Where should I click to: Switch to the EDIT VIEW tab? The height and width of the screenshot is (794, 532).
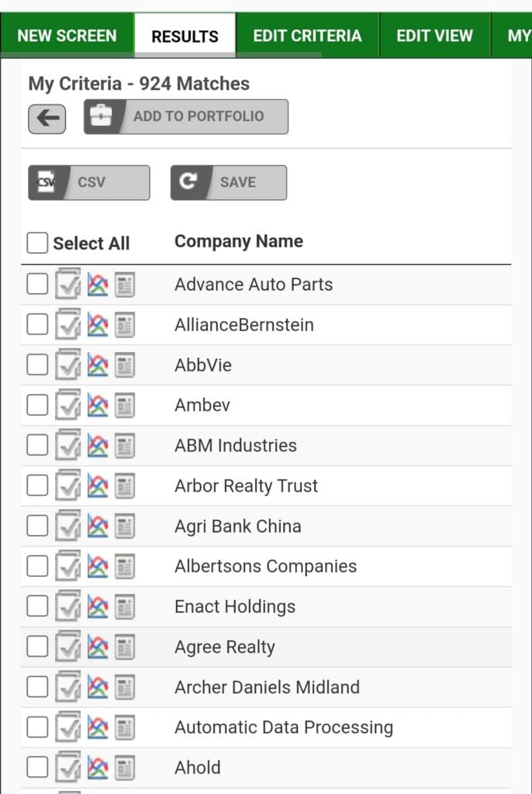434,35
